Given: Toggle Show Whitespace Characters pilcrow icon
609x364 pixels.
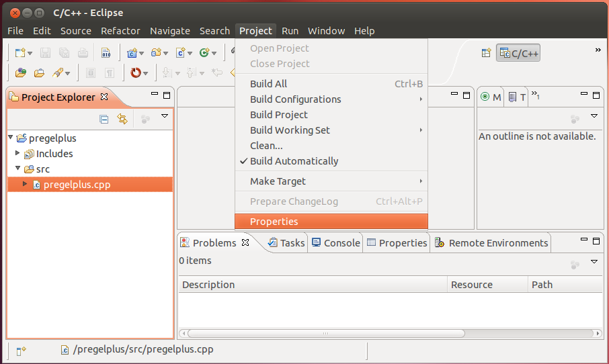Looking at the screenshot, I should pyautogui.click(x=110, y=73).
